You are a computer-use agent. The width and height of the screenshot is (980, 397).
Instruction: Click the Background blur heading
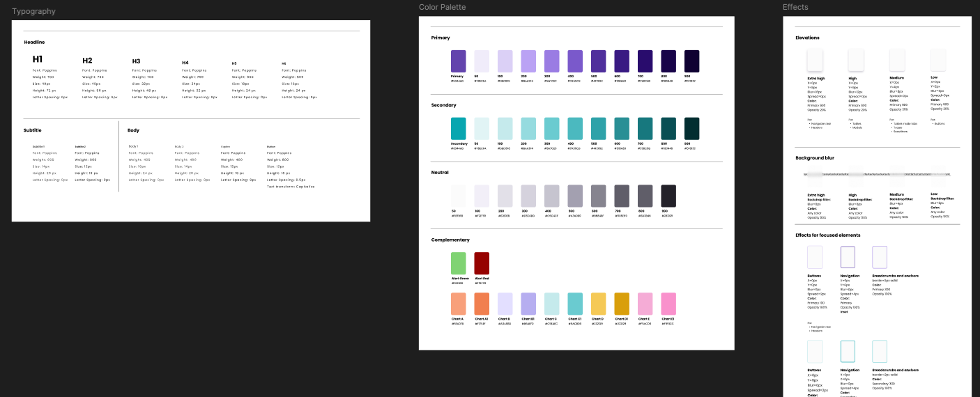tap(815, 158)
